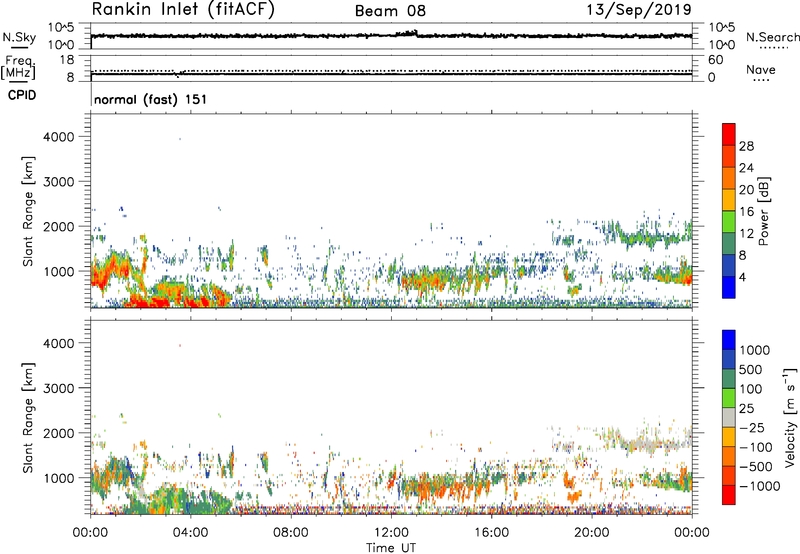Select the "N.Search" legend label
Viewport: 800px width, 554px height.
772,37
